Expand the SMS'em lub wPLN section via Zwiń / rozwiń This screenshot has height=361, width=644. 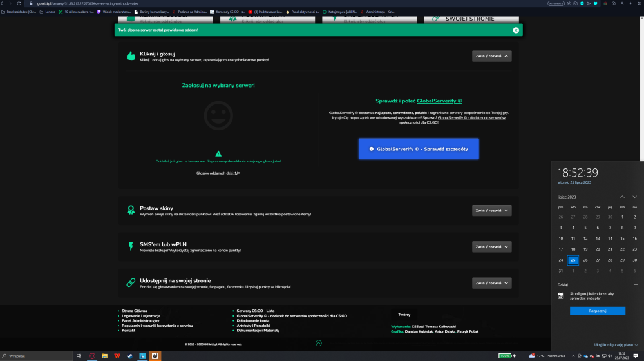[x=491, y=247]
